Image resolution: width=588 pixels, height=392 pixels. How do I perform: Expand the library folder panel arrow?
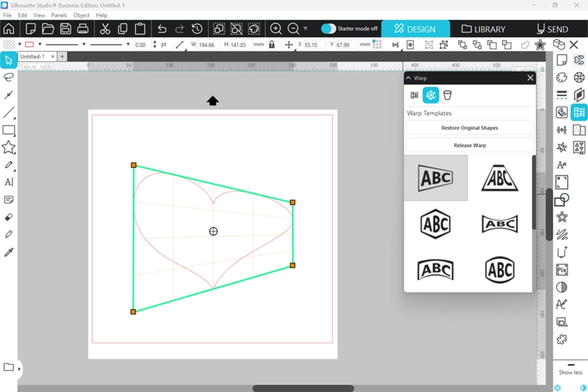click(19, 368)
